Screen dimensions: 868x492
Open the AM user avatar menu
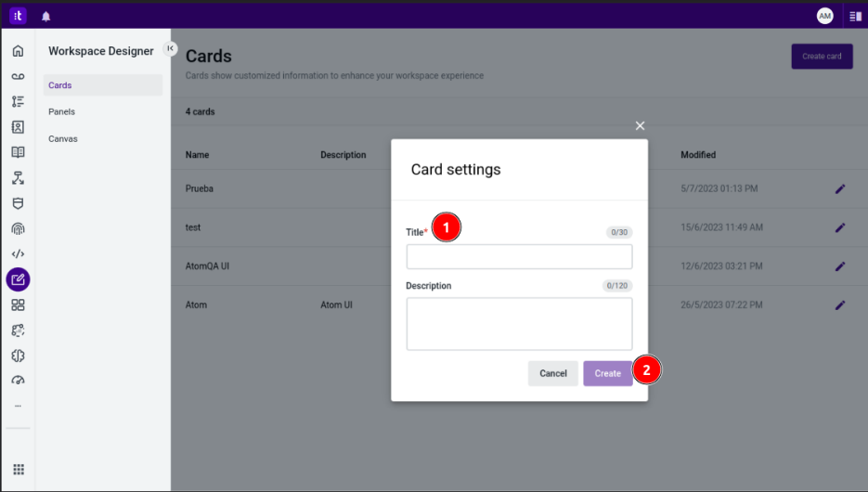(824, 16)
